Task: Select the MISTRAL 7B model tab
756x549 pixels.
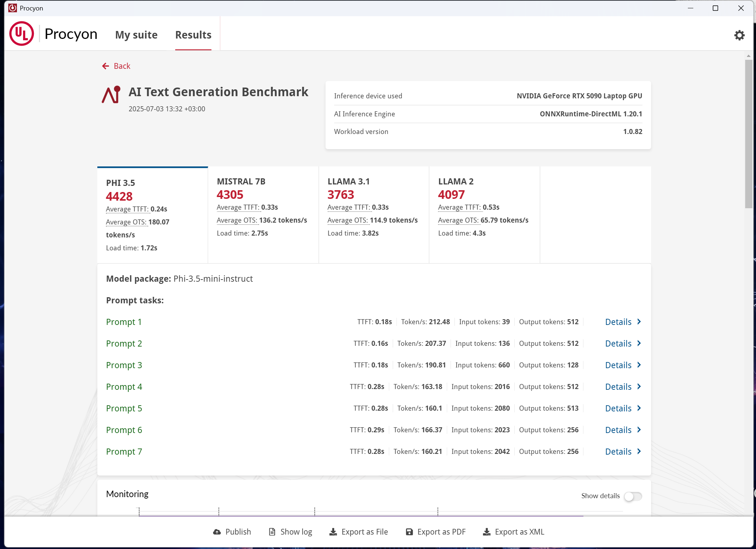Action: point(263,215)
